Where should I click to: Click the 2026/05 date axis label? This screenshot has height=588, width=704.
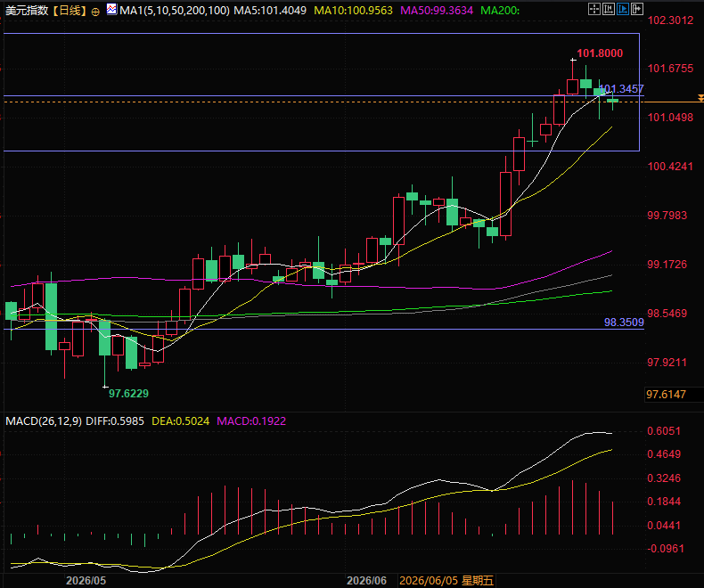click(x=86, y=580)
